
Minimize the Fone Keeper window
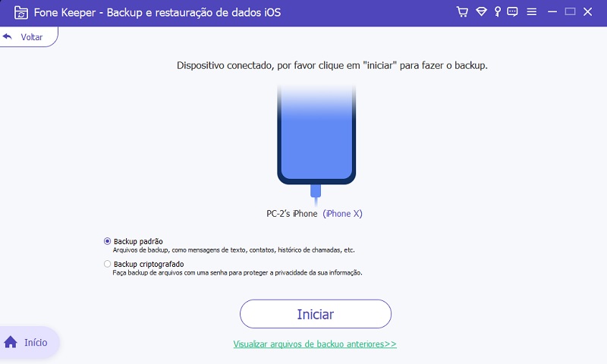[x=552, y=12]
